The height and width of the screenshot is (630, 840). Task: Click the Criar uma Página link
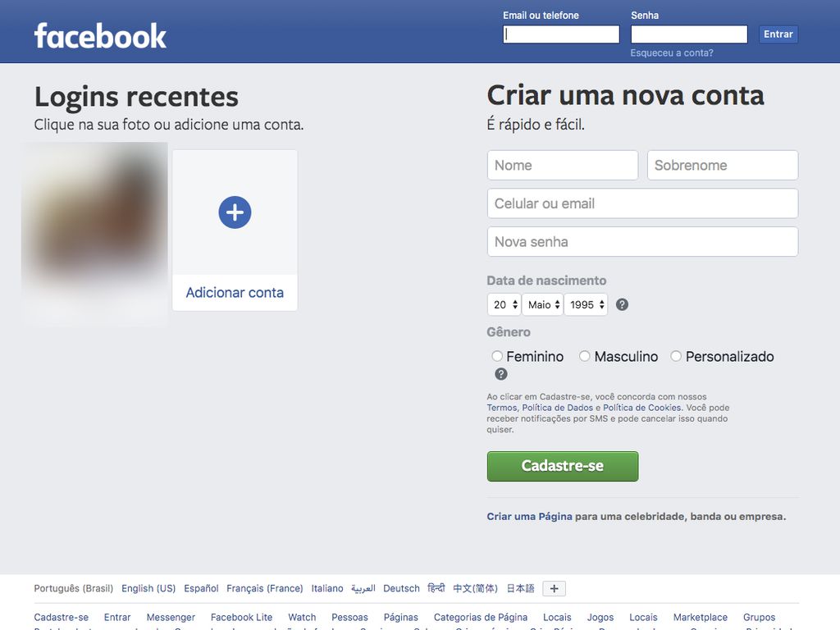[x=529, y=517]
